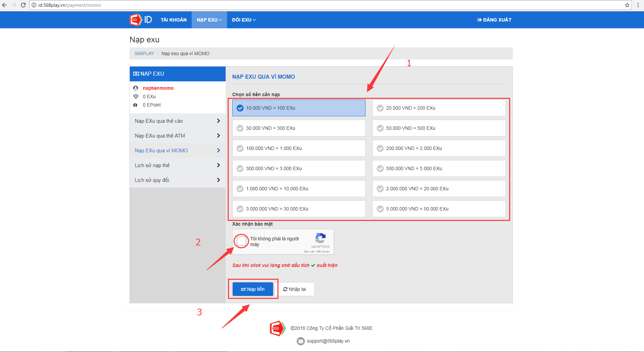Click the reCAPTCHA Điều khoản terms link
This screenshot has width=644, height=352.
coord(323,251)
